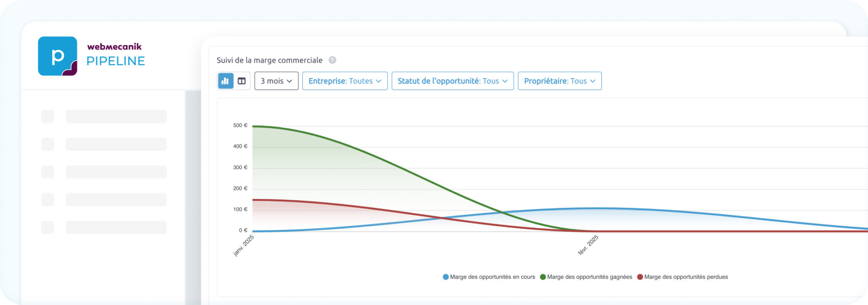Image resolution: width=868 pixels, height=305 pixels.
Task: Open the "3 mois" period dropdown
Action: (x=276, y=81)
